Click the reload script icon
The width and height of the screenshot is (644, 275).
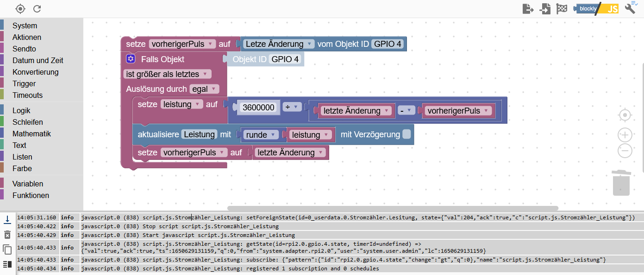pyautogui.click(x=37, y=8)
